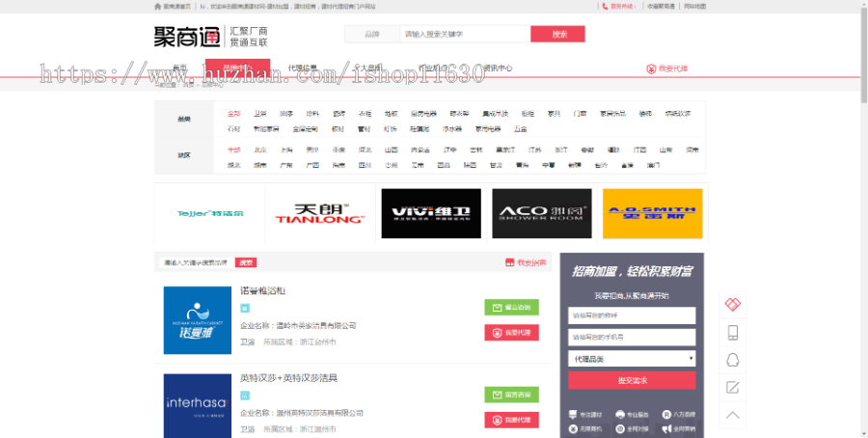Select 全部 in the 品类 filter row
This screenshot has width=868, height=438.
pyautogui.click(x=233, y=114)
